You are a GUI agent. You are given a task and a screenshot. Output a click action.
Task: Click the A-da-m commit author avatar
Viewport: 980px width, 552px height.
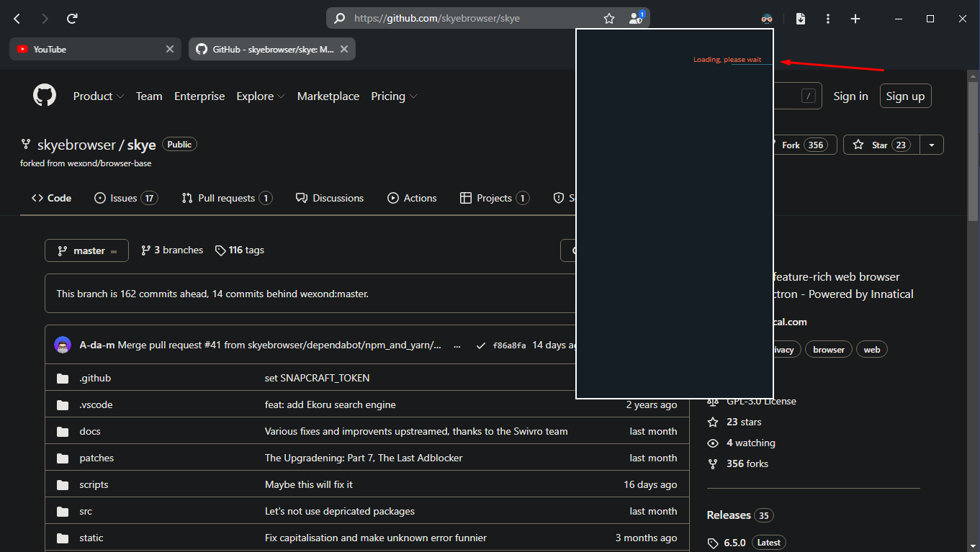tap(62, 345)
